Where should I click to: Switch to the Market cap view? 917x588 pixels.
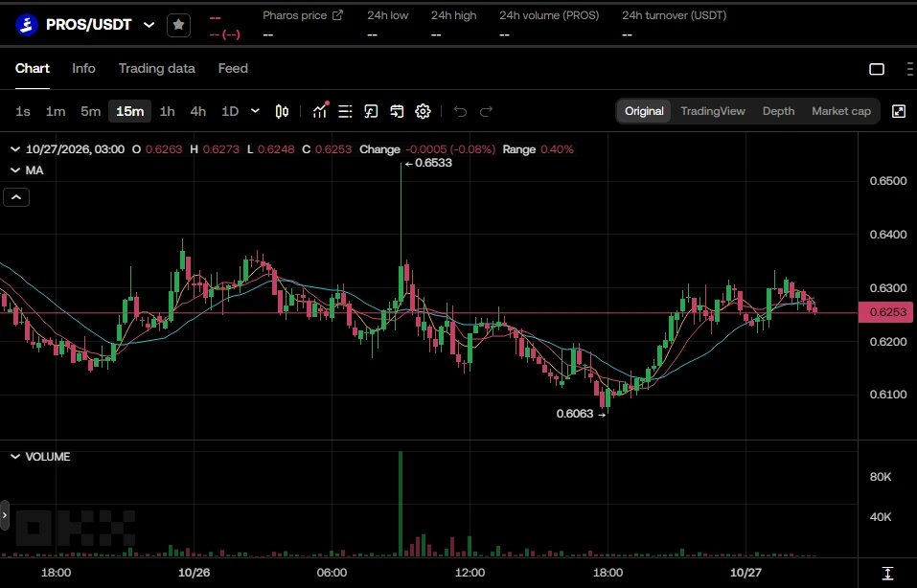tap(841, 111)
